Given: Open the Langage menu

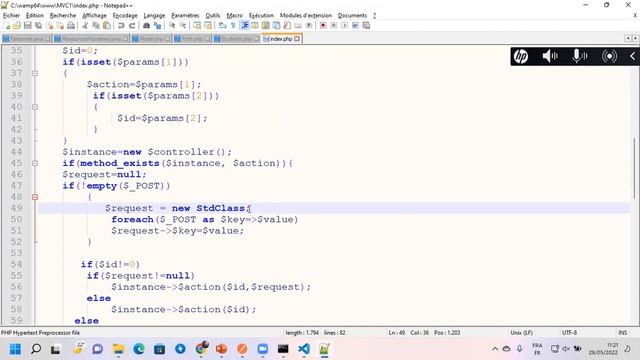Looking at the screenshot, I should (x=154, y=16).
